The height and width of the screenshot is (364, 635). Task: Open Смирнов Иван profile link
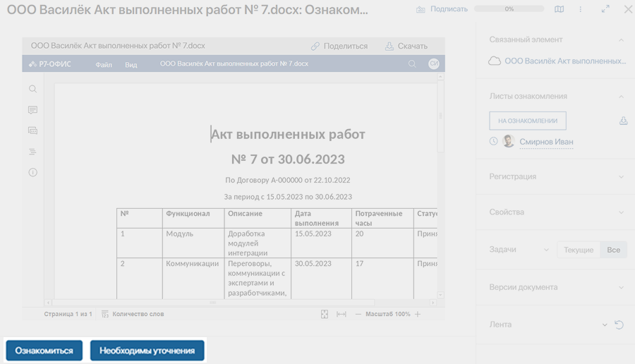click(546, 142)
